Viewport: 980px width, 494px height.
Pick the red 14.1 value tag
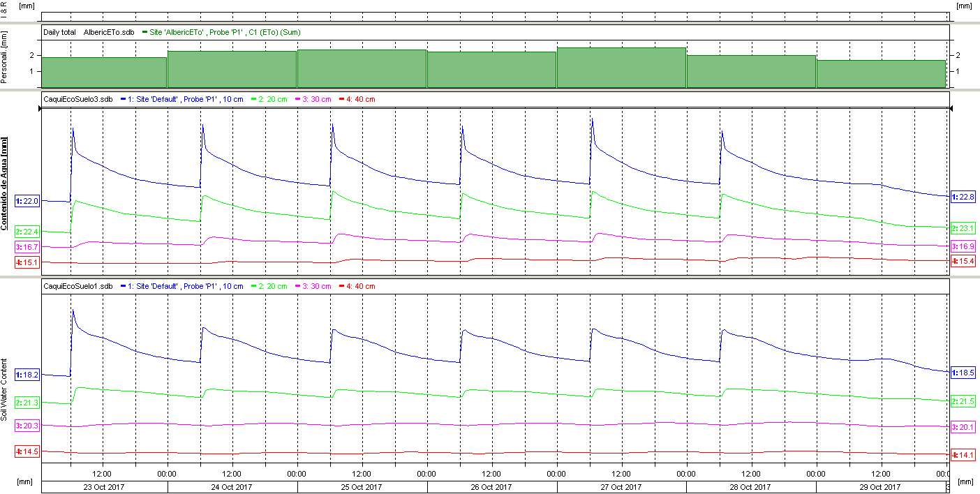click(x=963, y=455)
